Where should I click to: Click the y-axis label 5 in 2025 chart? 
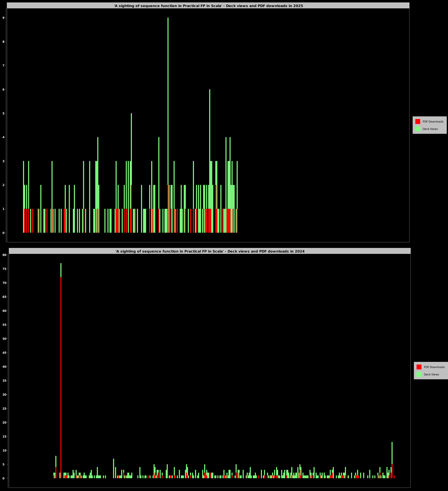(3, 113)
